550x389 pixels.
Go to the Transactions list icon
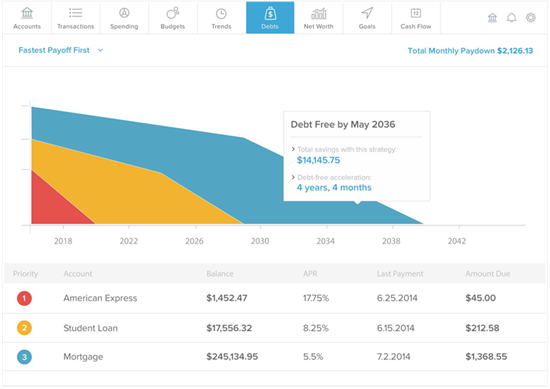pyautogui.click(x=75, y=13)
